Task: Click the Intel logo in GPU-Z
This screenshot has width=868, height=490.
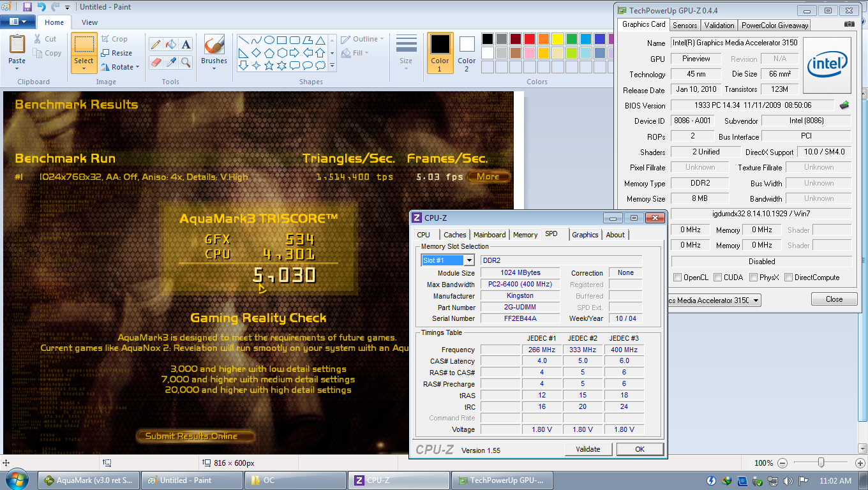Action: point(827,66)
